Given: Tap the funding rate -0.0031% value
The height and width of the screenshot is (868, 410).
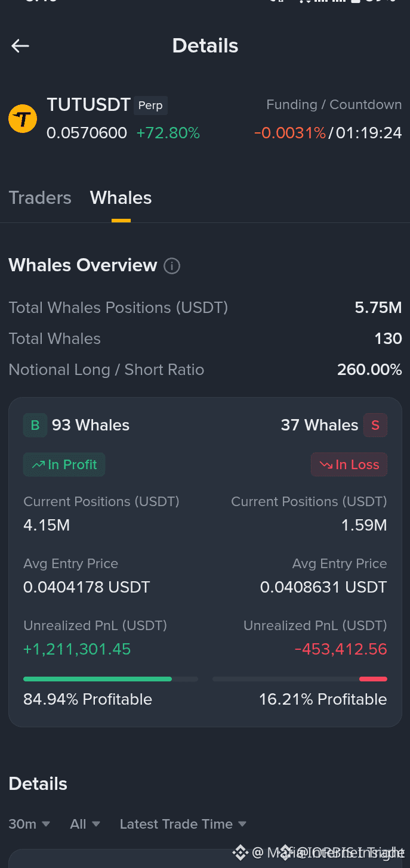Looking at the screenshot, I should pos(290,132).
